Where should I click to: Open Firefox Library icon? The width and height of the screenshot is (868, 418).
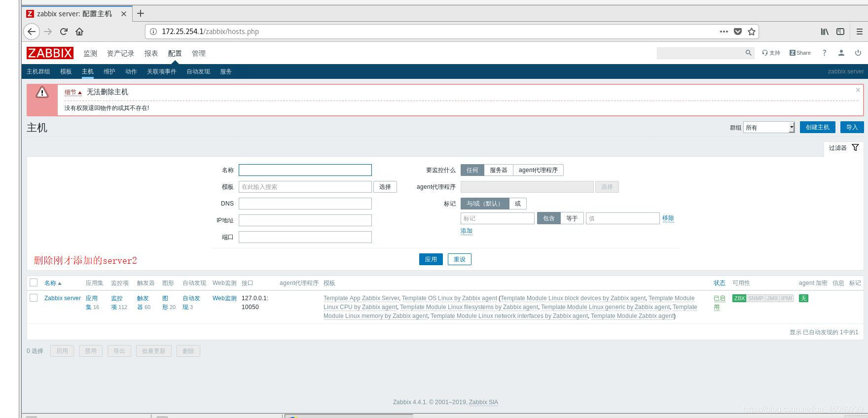[825, 32]
